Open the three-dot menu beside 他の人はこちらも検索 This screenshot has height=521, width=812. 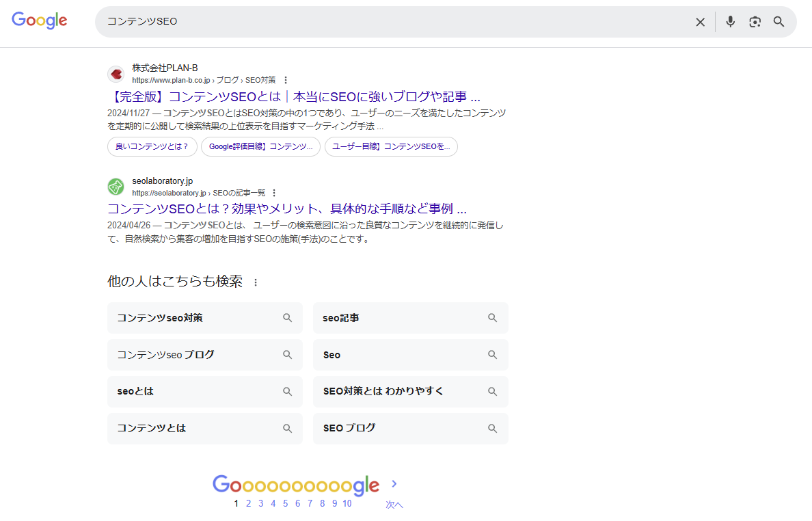(x=256, y=281)
